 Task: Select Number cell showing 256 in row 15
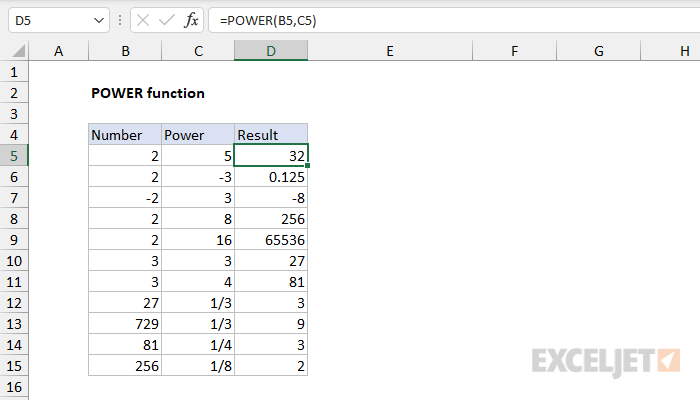pos(125,366)
